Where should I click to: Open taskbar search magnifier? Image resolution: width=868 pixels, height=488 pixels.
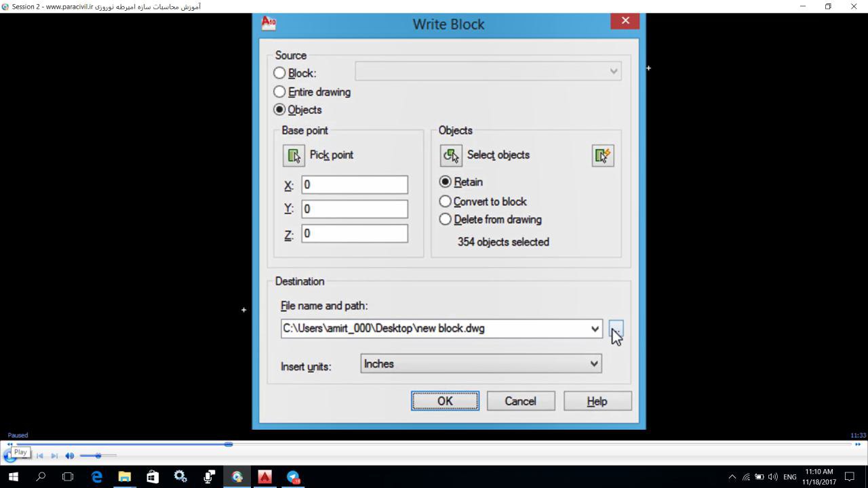click(41, 477)
